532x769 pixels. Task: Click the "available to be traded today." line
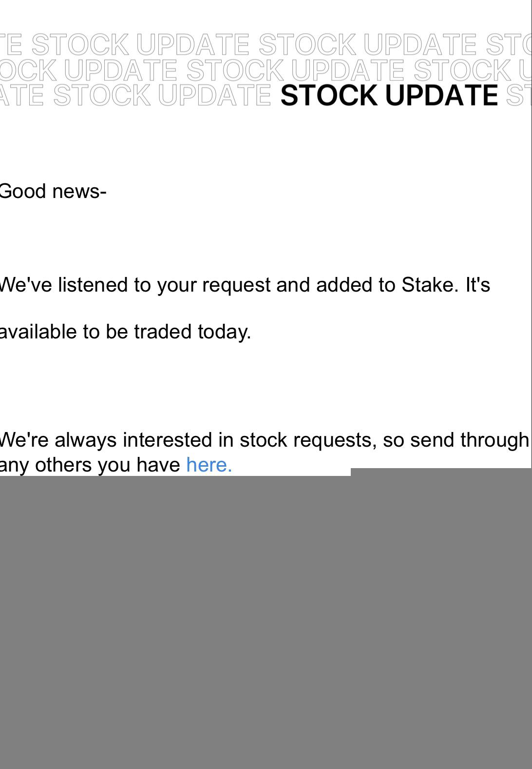click(x=125, y=332)
